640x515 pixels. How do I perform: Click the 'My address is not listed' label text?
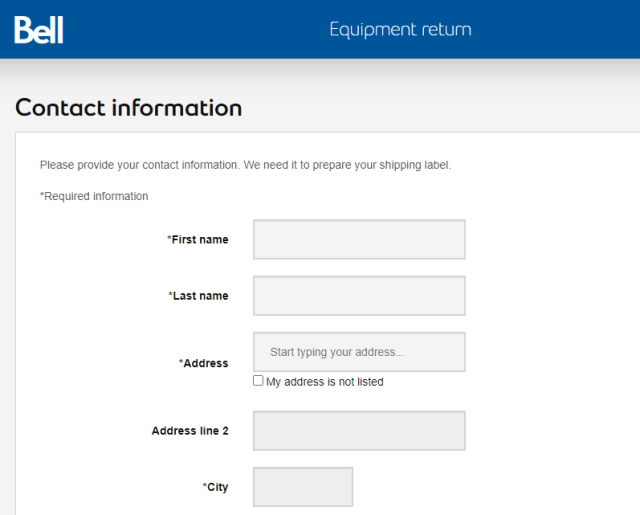click(x=325, y=382)
